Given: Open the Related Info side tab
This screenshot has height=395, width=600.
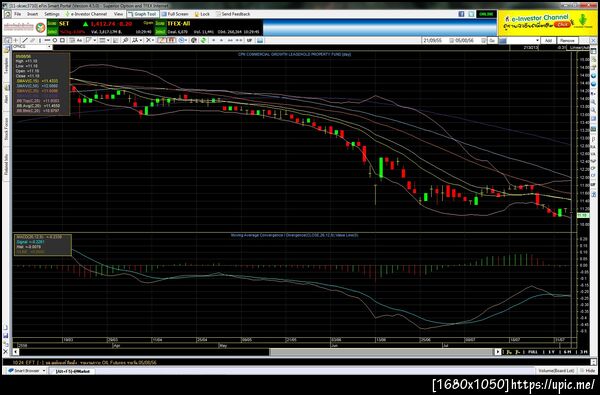Looking at the screenshot, I should (6, 165).
